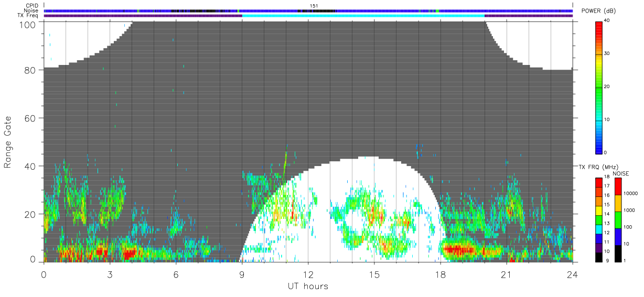Click the 24 tick on the UT hours axis
Viewport: 644px width, 297px height.
click(572, 274)
